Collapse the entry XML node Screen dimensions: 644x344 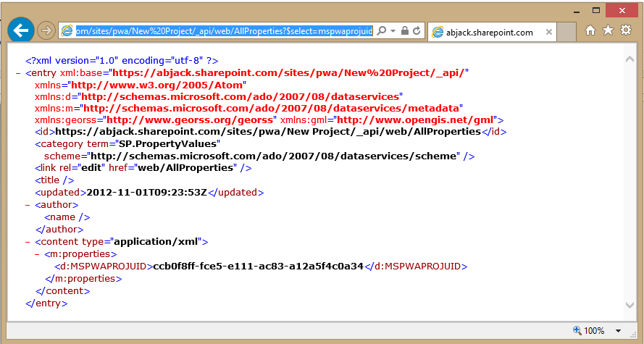18,73
